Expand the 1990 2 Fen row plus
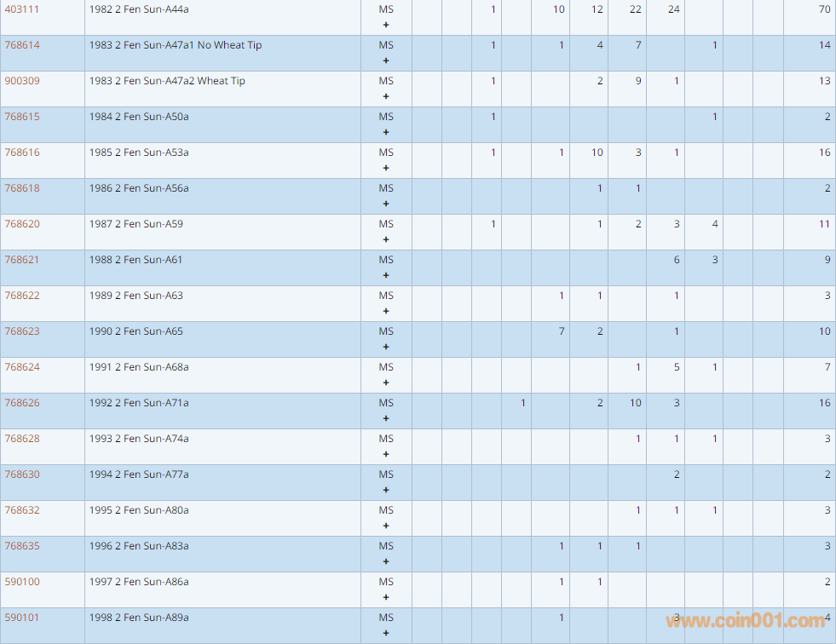The width and height of the screenshot is (836, 644). pyautogui.click(x=386, y=347)
